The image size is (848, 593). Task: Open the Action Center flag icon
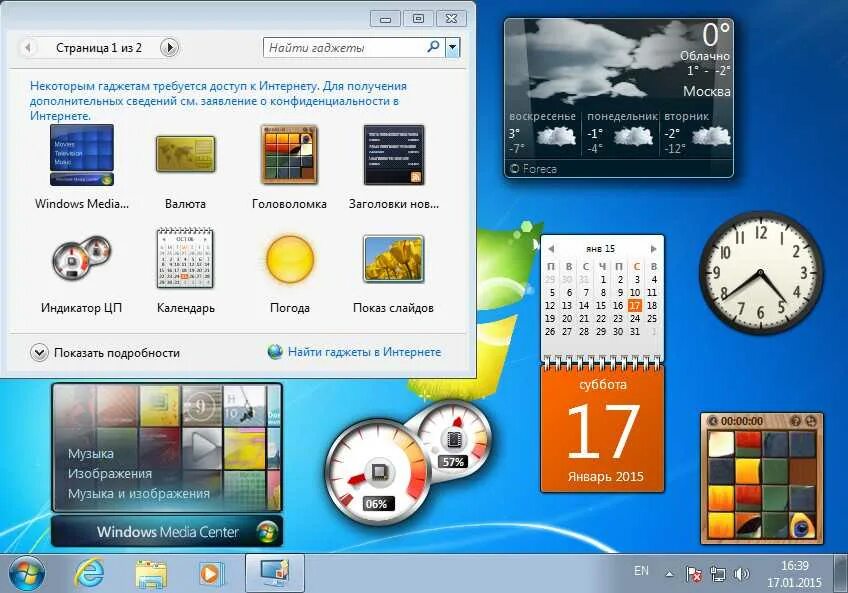coord(694,574)
